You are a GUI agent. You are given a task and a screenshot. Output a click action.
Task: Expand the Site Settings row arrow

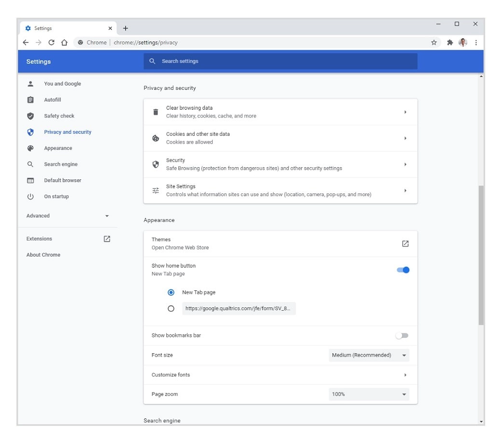405,190
